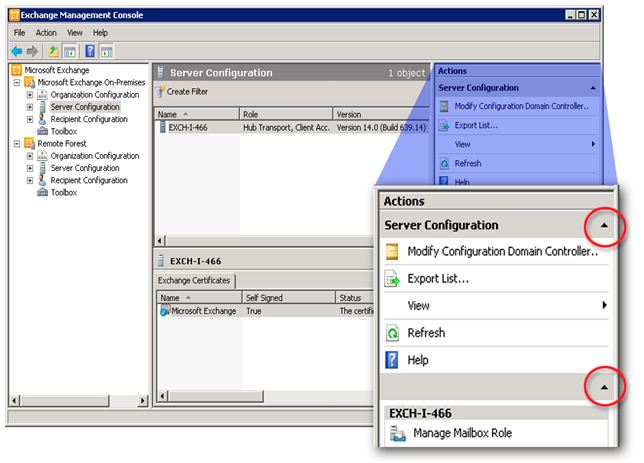Click the Toolbox icon under Remote Forest
Image resolution: width=644 pixels, height=463 pixels.
point(43,192)
